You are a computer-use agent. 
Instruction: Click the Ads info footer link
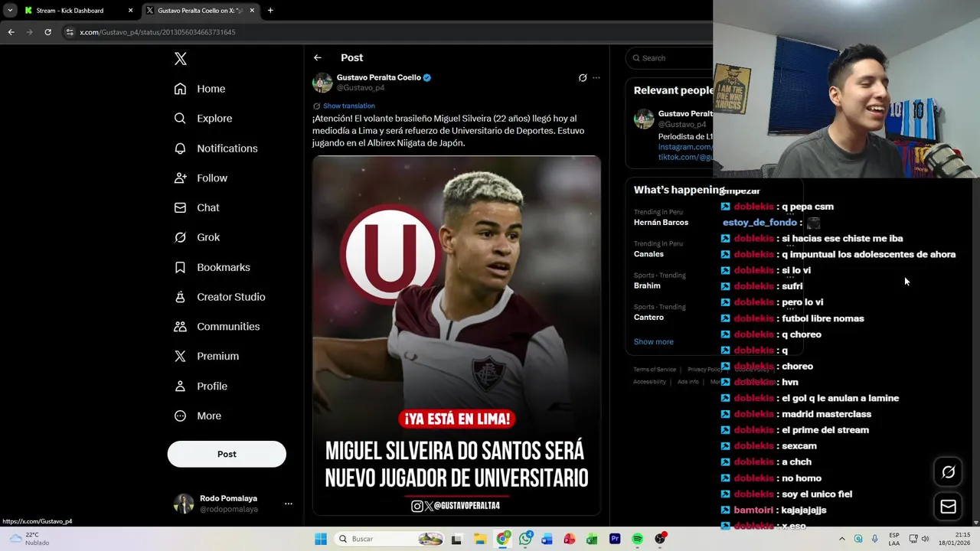[x=688, y=382]
